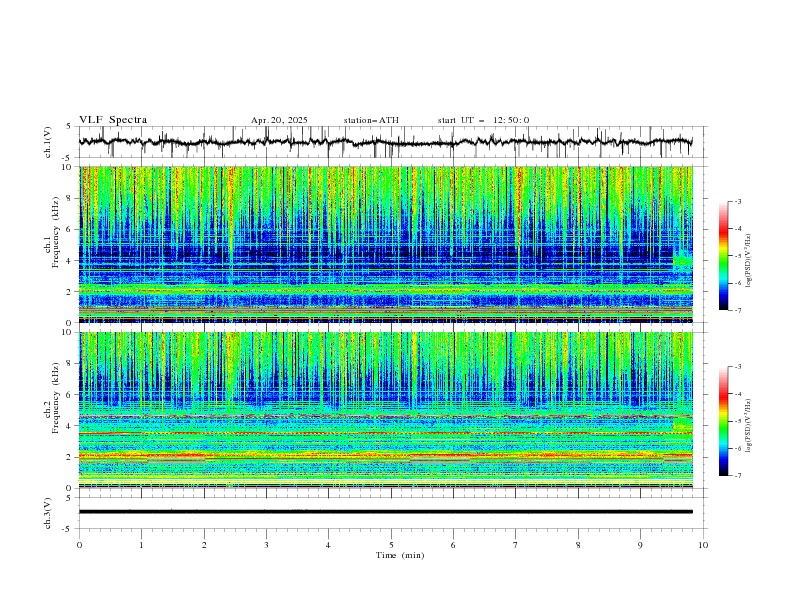Click the "6" tick on the Time axis
Screen dimensions: 792x612
453,545
